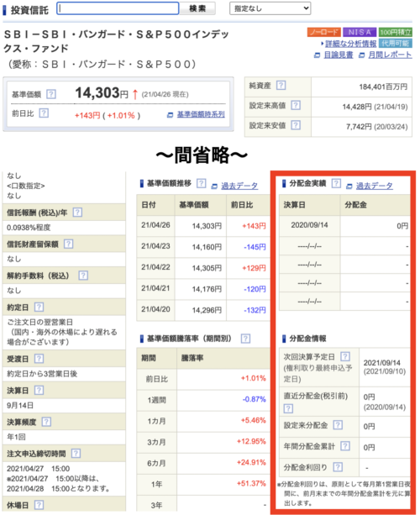Click help icon next to 信託報酬

click(x=77, y=213)
